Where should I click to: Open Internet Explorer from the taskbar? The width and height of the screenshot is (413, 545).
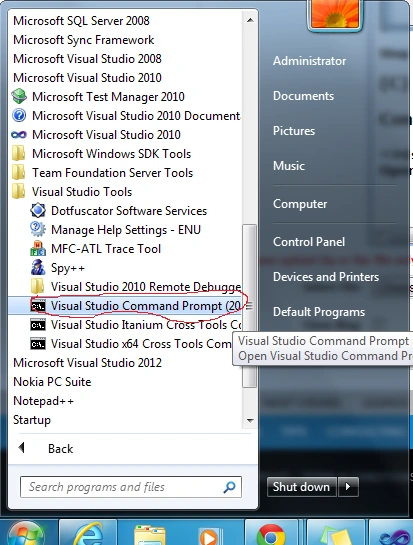(x=89, y=535)
